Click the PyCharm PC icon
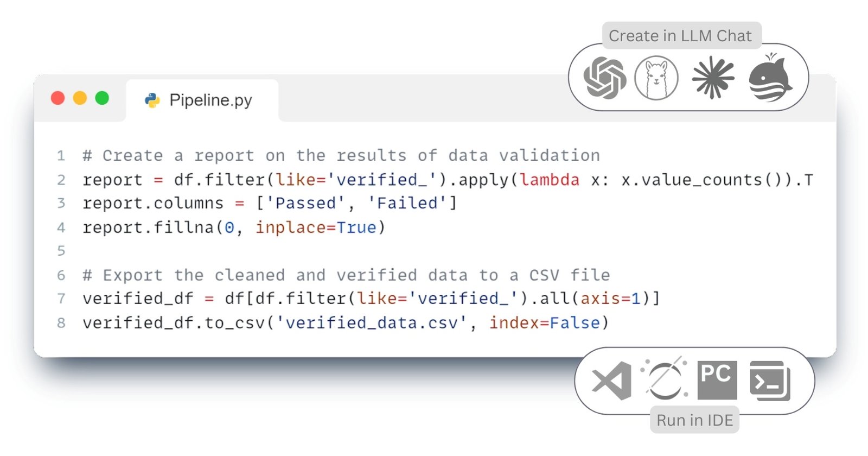Screen dimensions: 868x456 [717, 381]
